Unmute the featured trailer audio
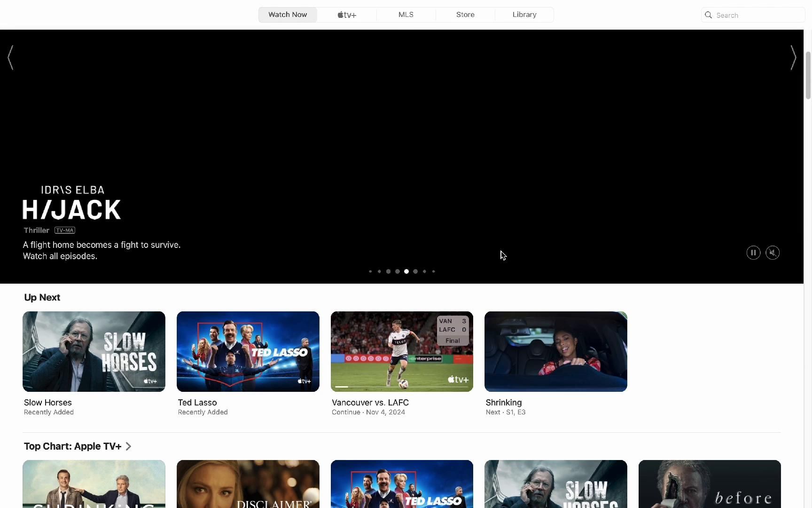 point(773,253)
